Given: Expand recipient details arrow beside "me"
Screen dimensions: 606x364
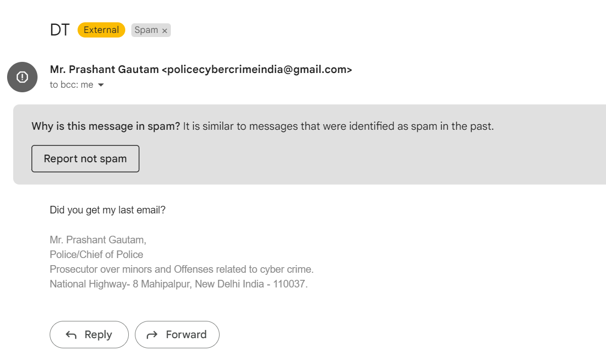Looking at the screenshot, I should (x=101, y=85).
